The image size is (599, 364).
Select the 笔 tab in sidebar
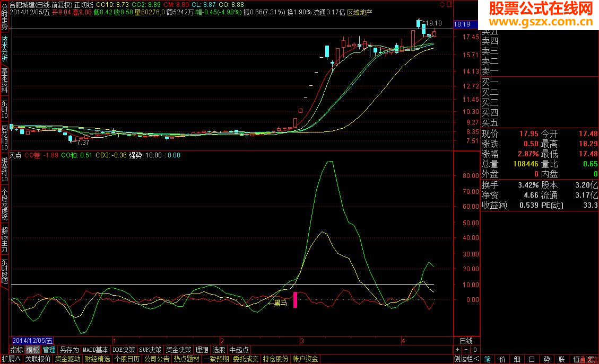(488, 359)
